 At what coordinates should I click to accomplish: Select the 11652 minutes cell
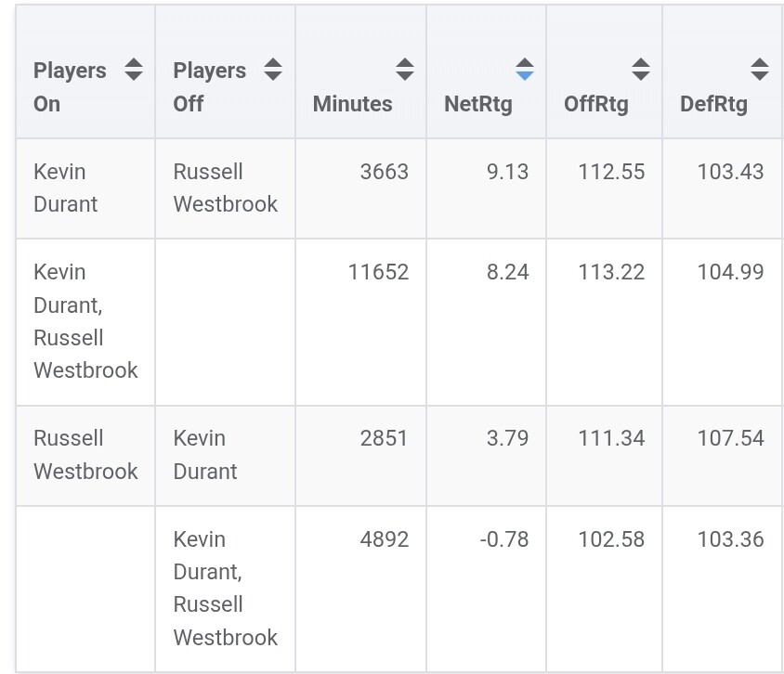pos(378,272)
